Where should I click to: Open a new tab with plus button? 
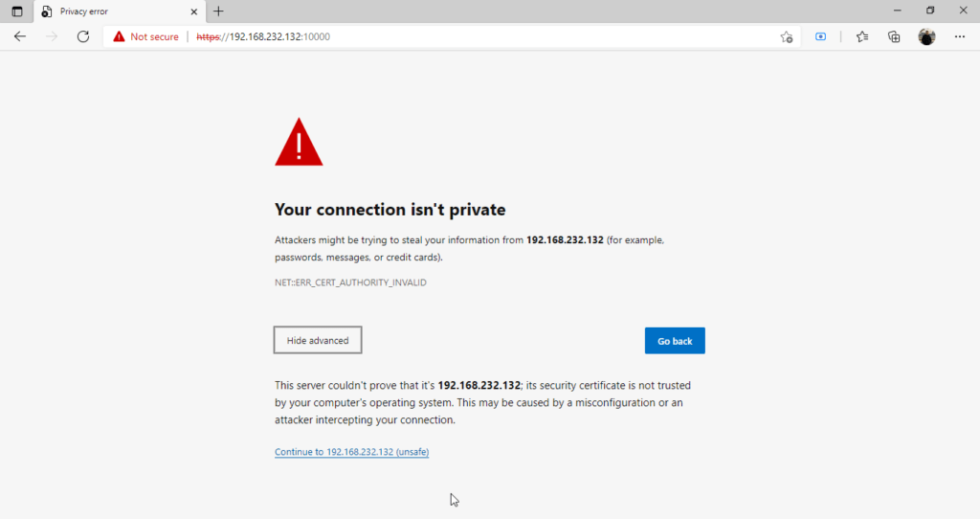218,11
